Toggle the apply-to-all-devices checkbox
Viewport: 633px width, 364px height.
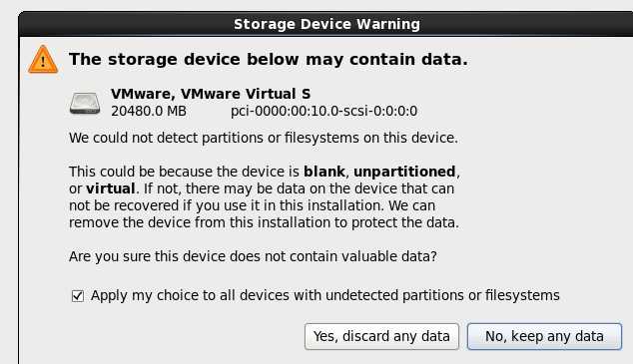point(78,296)
